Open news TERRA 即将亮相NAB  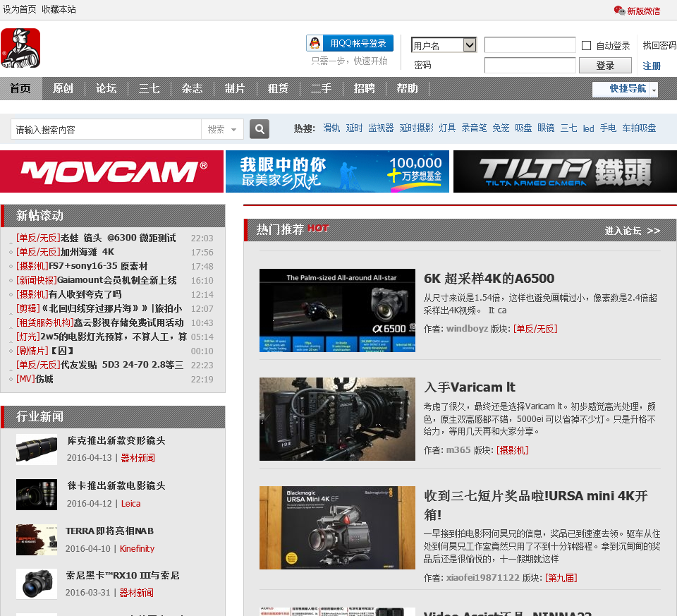(110, 531)
